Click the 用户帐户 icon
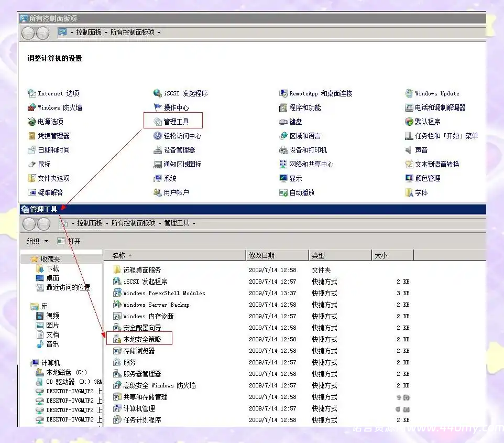504x443 pixels. (158, 193)
